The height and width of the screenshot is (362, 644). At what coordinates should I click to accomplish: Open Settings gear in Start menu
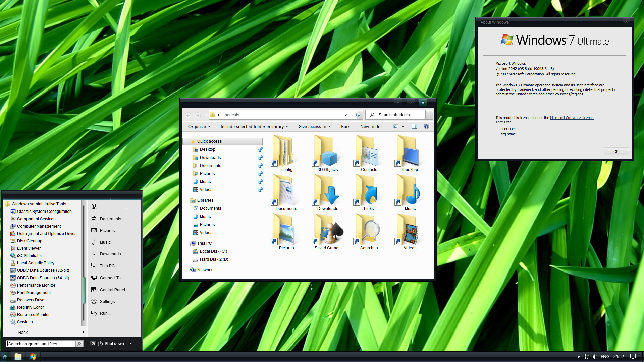(107, 302)
